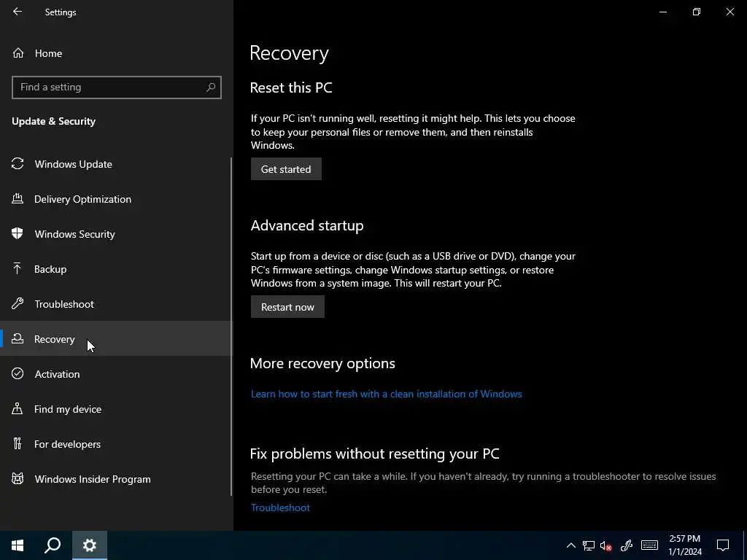
Task: Focus the Find a setting search box
Action: pyautogui.click(x=117, y=87)
